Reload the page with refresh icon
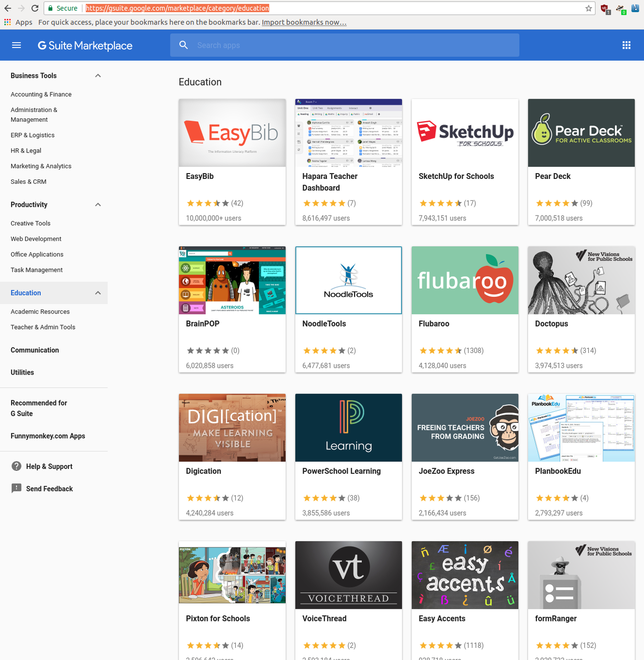644x660 pixels. pos(35,8)
